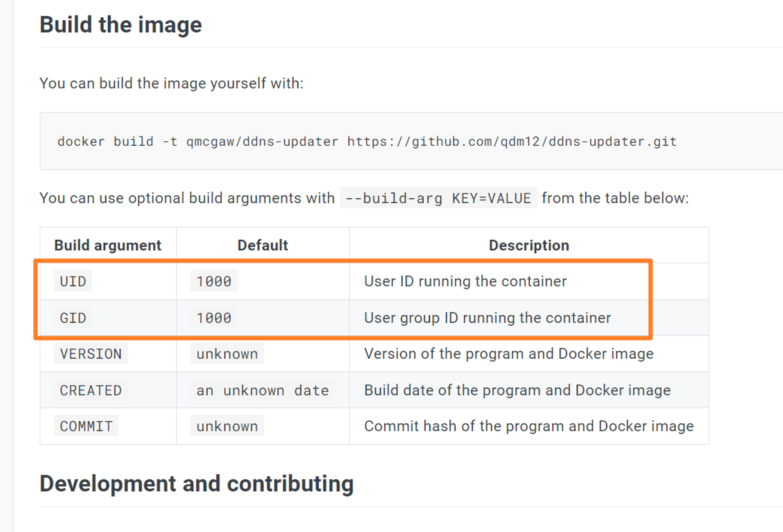Click 'User ID running the container' description
Screen dimensions: 783x532
[465, 281]
